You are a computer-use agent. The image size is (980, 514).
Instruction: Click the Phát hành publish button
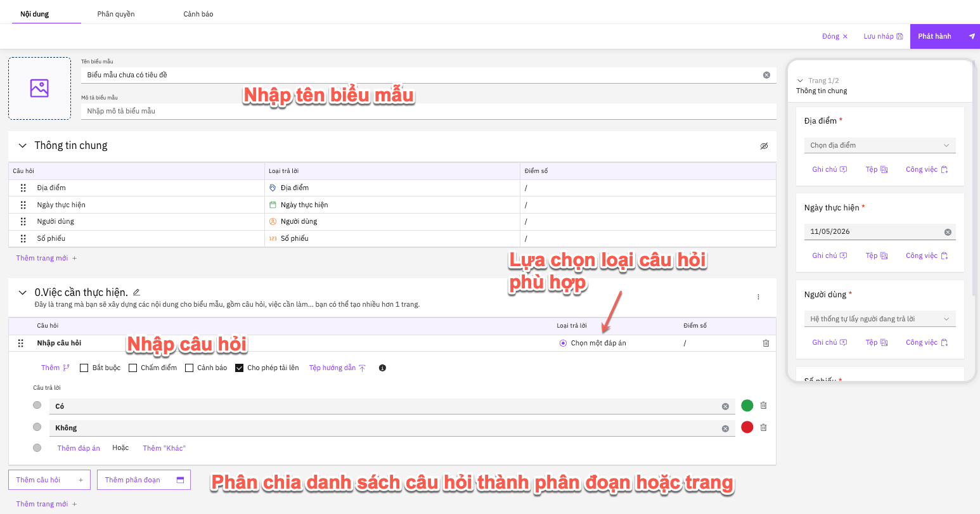click(945, 36)
